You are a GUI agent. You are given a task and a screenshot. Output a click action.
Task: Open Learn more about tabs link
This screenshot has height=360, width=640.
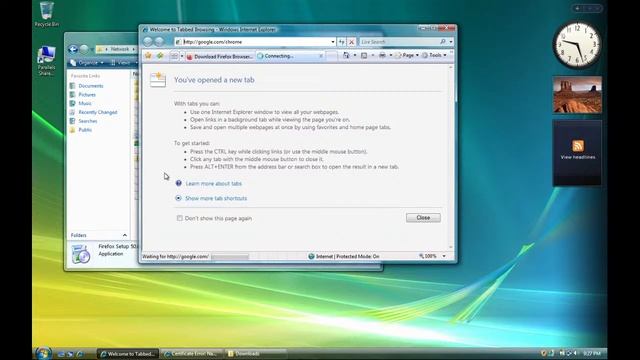click(213, 184)
